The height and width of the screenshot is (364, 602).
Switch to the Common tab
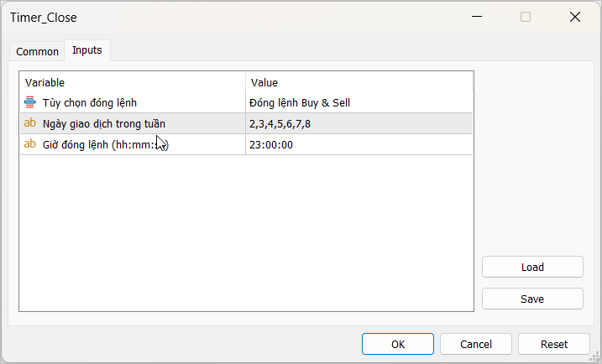point(38,51)
